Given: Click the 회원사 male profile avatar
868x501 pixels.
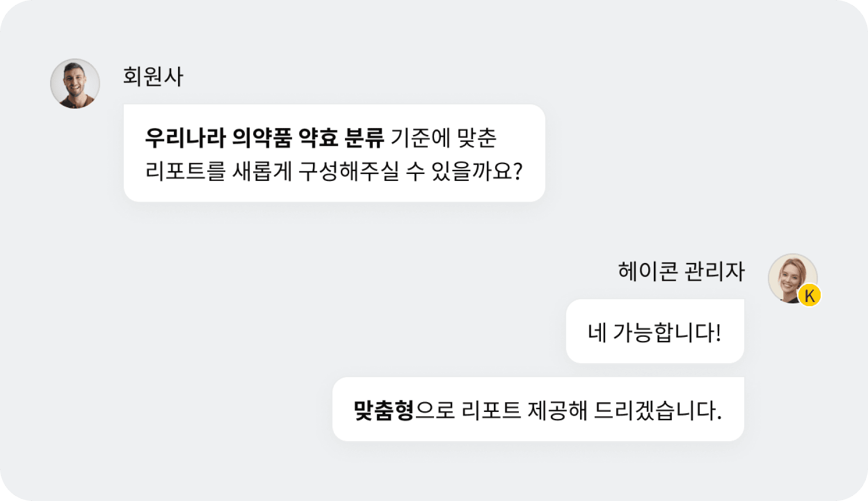Looking at the screenshot, I should click(x=75, y=83).
